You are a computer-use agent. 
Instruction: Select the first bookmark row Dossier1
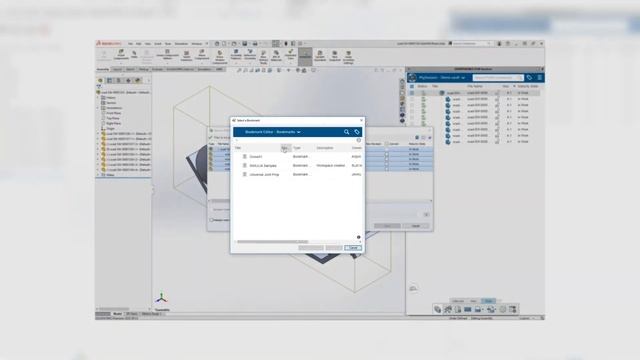[x=298, y=156]
